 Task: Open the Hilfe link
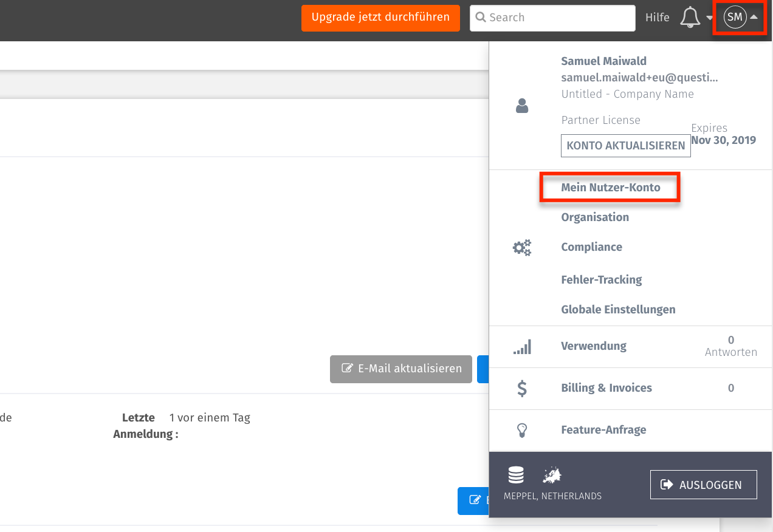click(x=658, y=18)
